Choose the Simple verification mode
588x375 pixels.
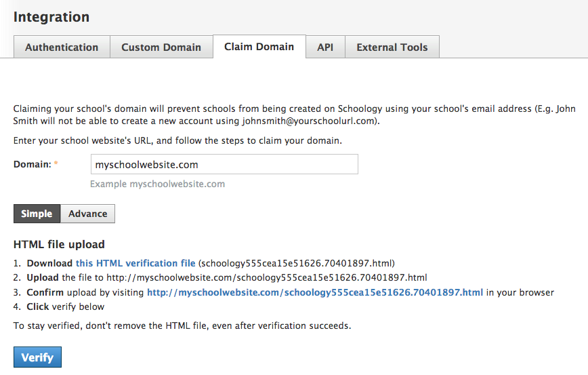point(37,214)
